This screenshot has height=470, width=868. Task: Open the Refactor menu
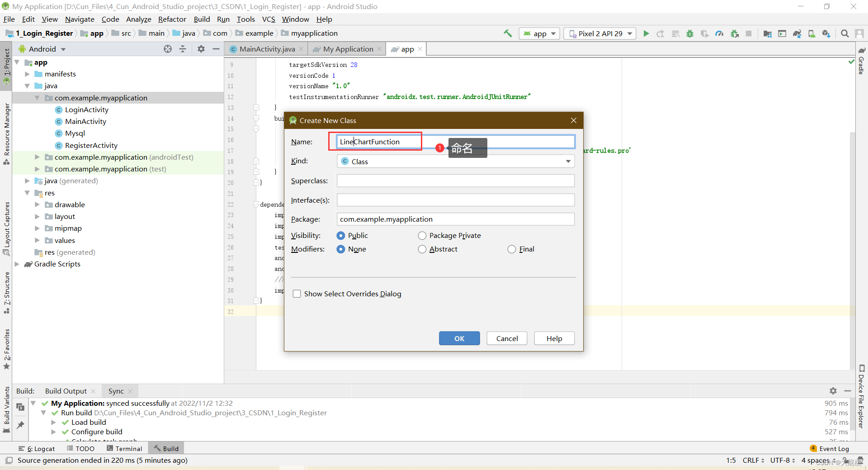coord(172,19)
